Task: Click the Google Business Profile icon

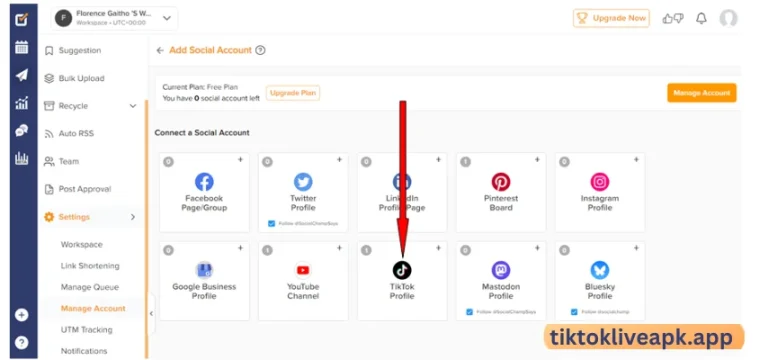Action: (x=204, y=270)
